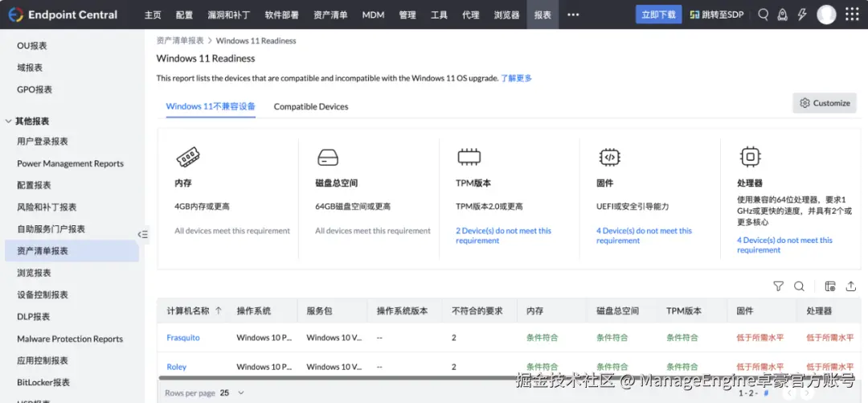
Task: Open the Frasquito computer link
Action: point(183,338)
